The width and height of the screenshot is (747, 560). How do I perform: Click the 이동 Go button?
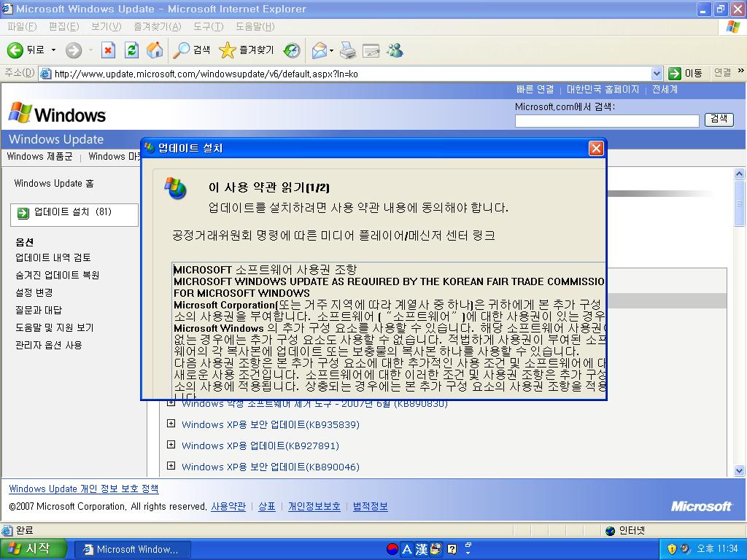point(685,74)
